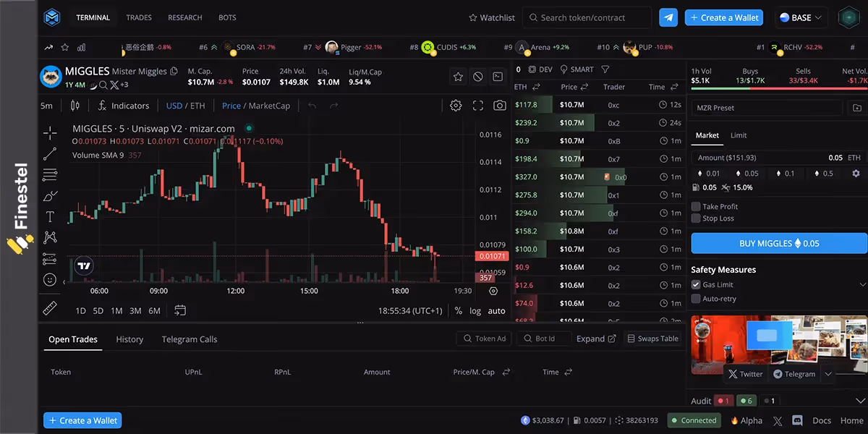Open the Docs link in footer

[822, 420]
